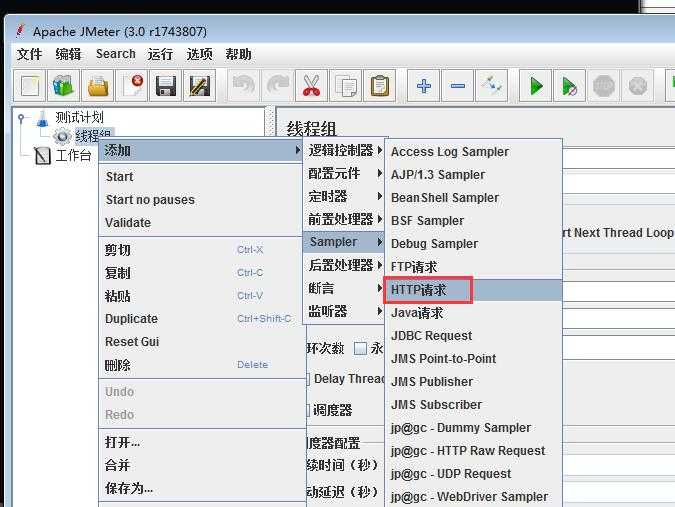Click Start no pauses toolbar icon

tap(570, 85)
